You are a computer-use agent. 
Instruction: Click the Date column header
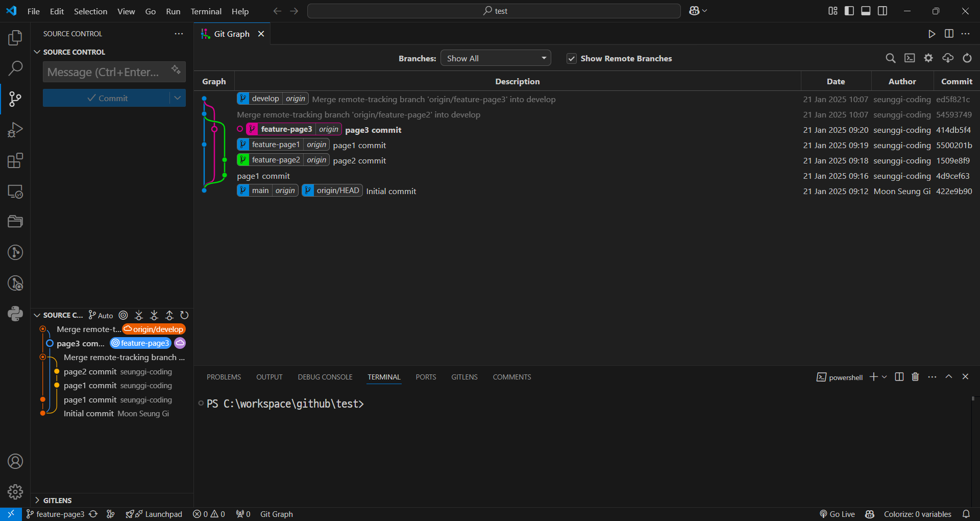836,81
